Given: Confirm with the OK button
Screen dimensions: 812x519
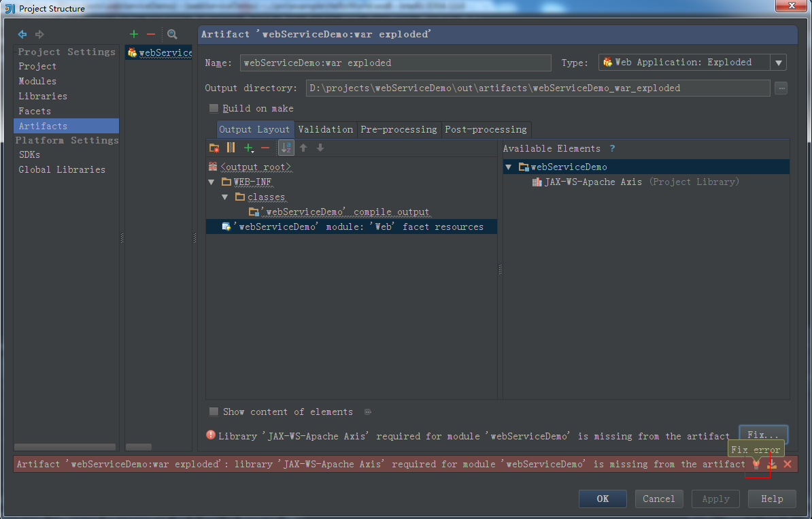Looking at the screenshot, I should pyautogui.click(x=603, y=499).
